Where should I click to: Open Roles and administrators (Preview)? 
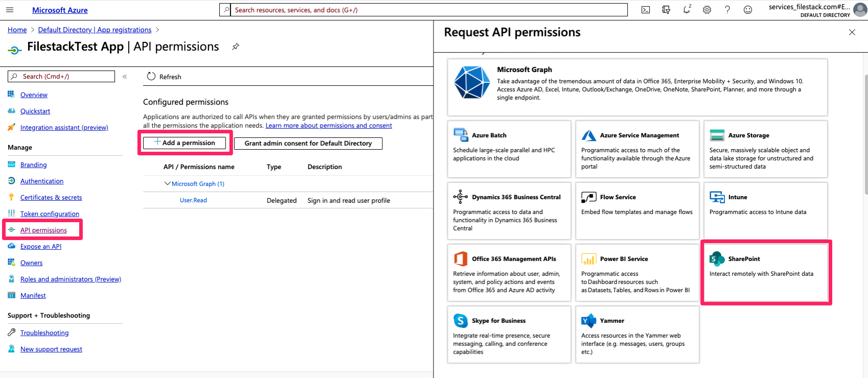pyautogui.click(x=71, y=279)
